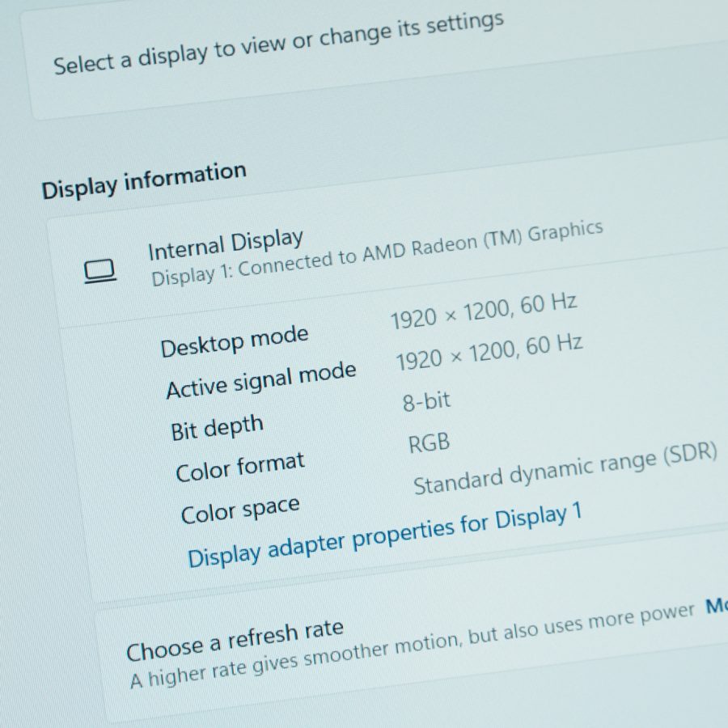This screenshot has width=728, height=728.
Task: Click the laptop icon beside Internal Display
Action: (x=99, y=271)
